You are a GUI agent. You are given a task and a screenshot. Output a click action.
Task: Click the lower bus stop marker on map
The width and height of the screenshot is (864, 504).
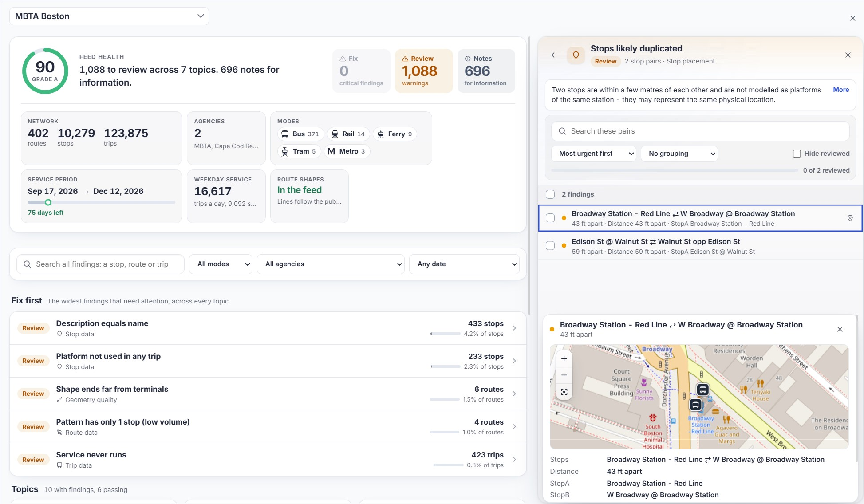pos(695,405)
